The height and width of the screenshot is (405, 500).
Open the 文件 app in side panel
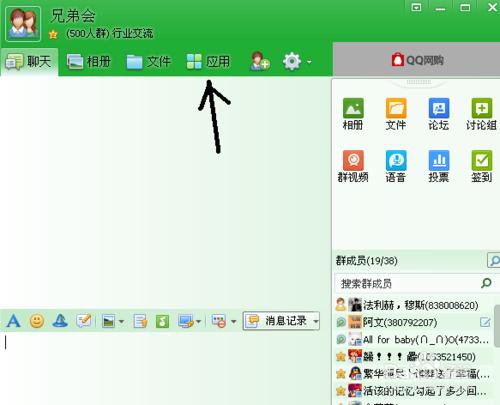click(x=396, y=114)
